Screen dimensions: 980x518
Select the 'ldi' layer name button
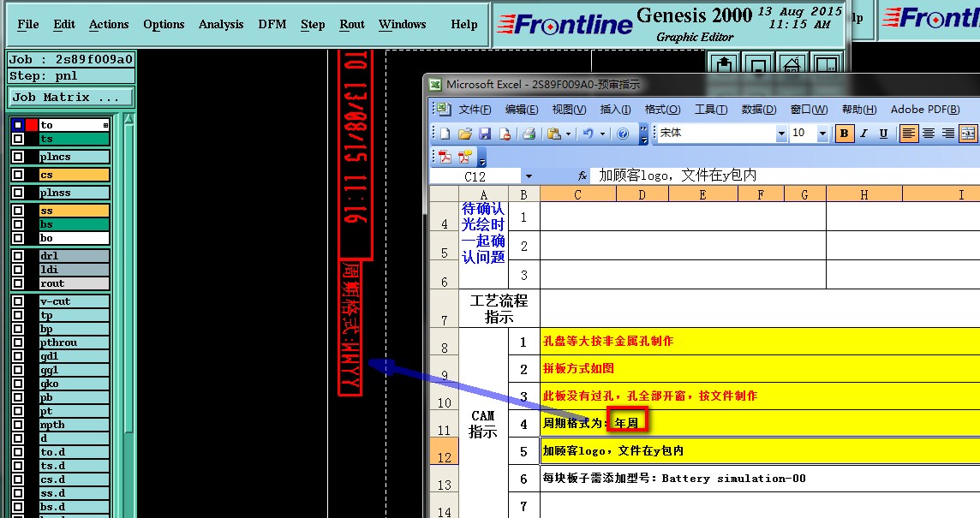74,270
